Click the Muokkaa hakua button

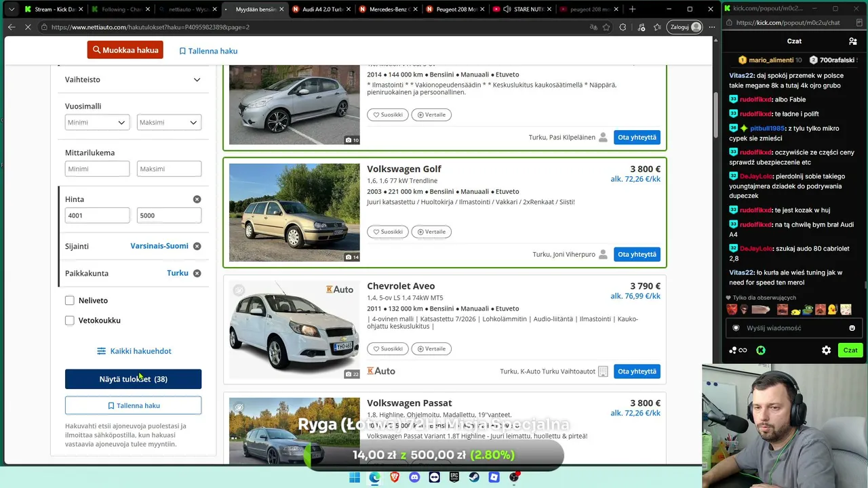[125, 50]
